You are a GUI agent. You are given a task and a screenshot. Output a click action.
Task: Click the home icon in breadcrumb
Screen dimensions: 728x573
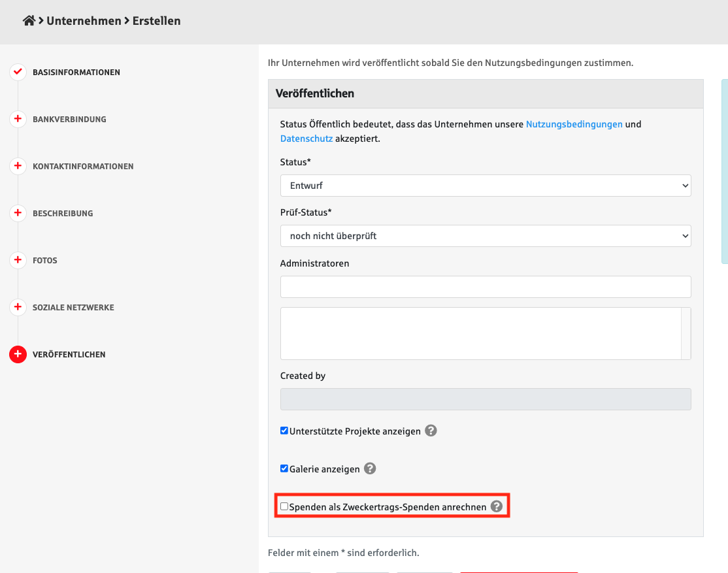[29, 21]
